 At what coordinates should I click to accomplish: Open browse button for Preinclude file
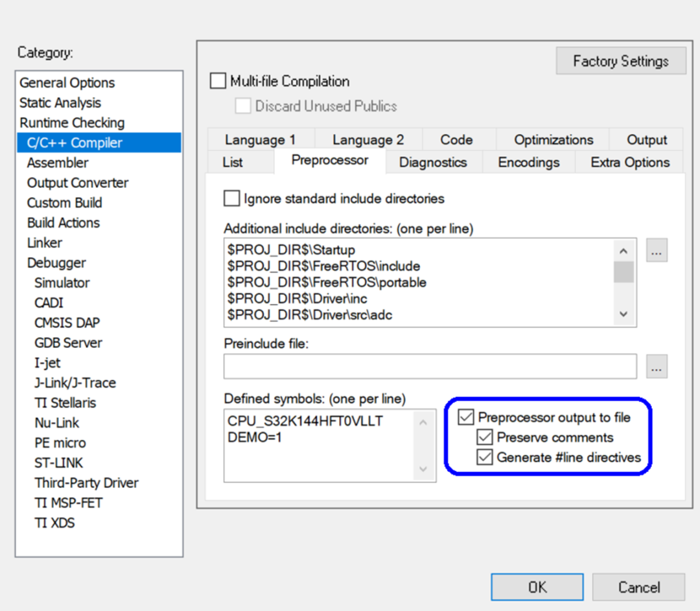click(657, 367)
